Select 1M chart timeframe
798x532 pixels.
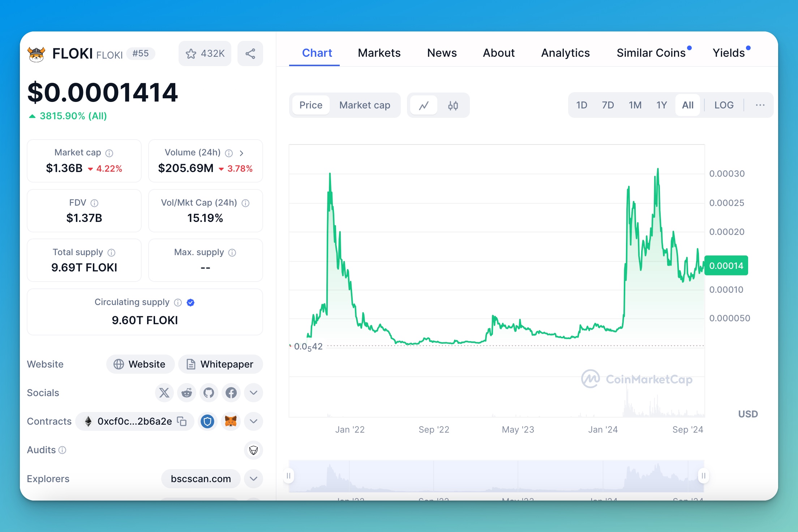(x=635, y=105)
